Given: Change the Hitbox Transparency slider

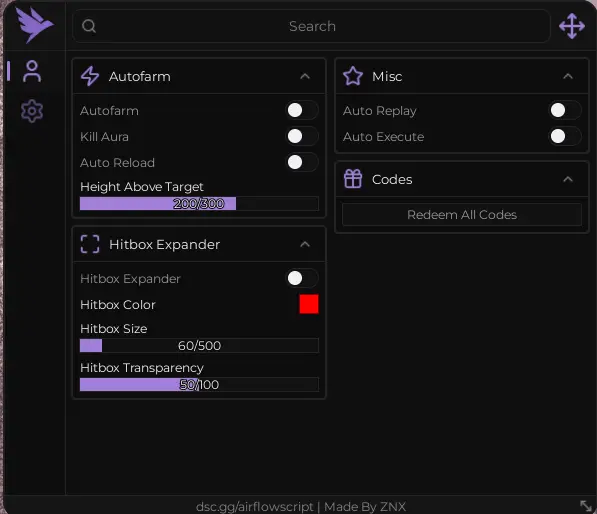Looking at the screenshot, I should tap(199, 385).
